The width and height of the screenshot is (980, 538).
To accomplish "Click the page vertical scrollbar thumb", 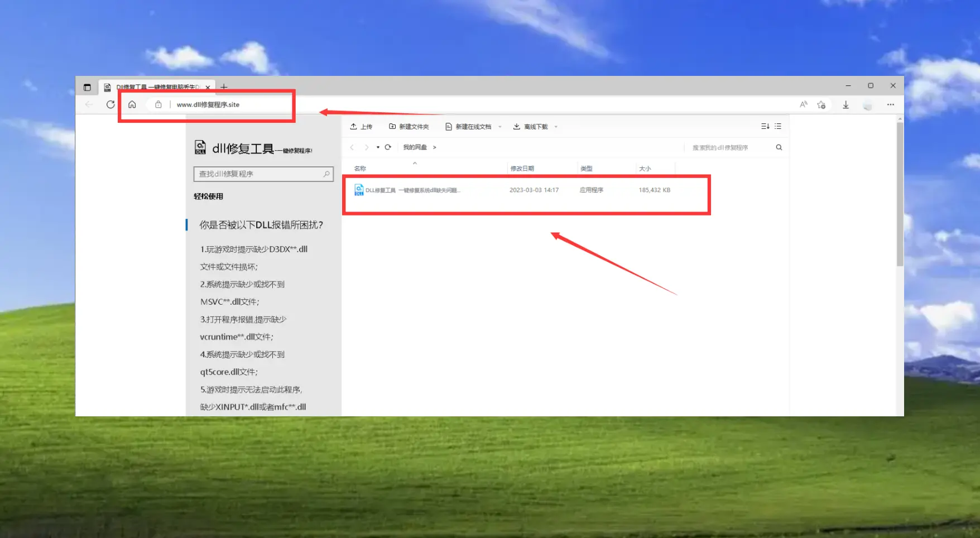I will coord(900,194).
